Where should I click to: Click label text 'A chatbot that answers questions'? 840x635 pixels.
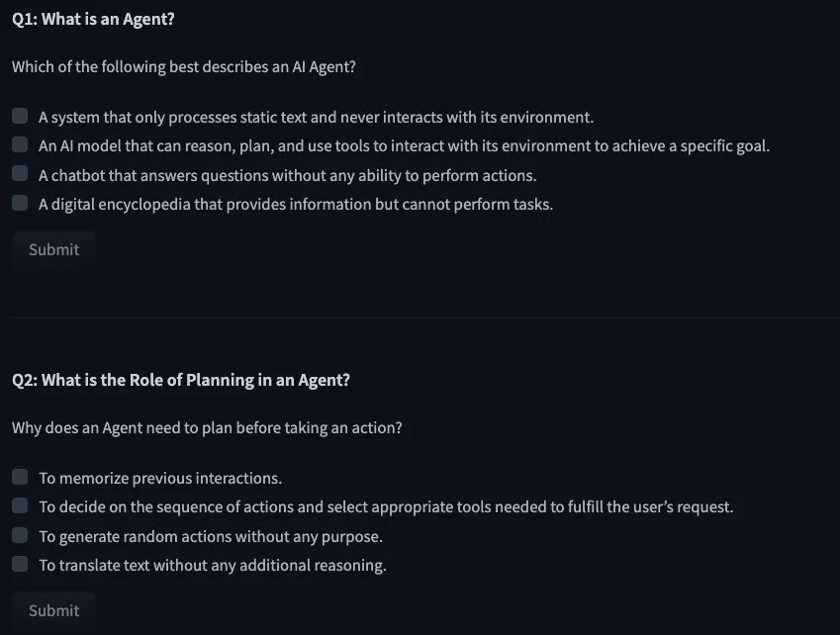[x=287, y=176]
